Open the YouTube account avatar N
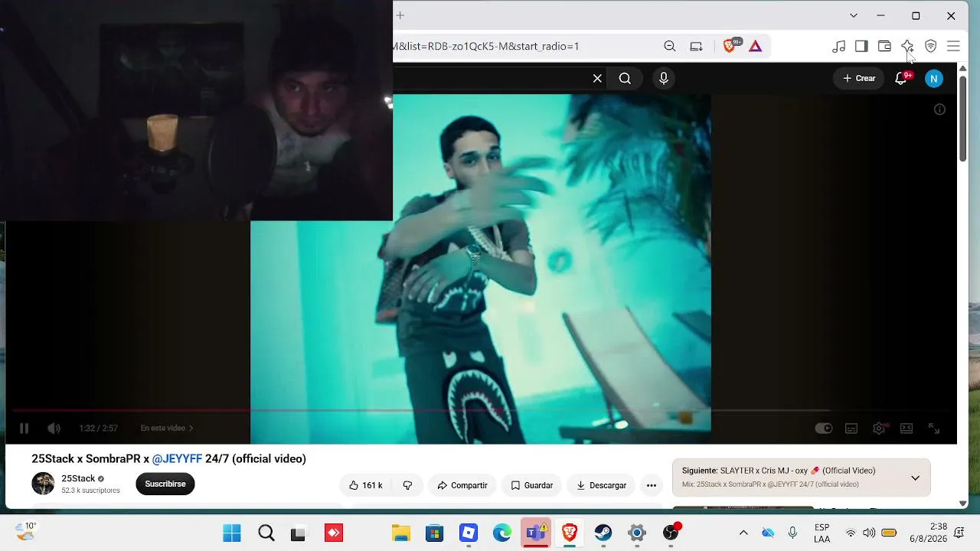This screenshot has width=980, height=551. [934, 78]
